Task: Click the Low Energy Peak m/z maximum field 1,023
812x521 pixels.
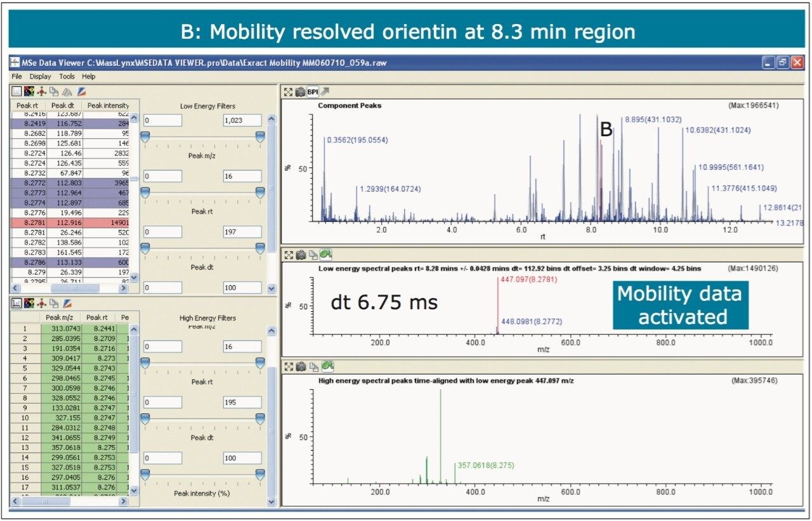Action: [242, 120]
